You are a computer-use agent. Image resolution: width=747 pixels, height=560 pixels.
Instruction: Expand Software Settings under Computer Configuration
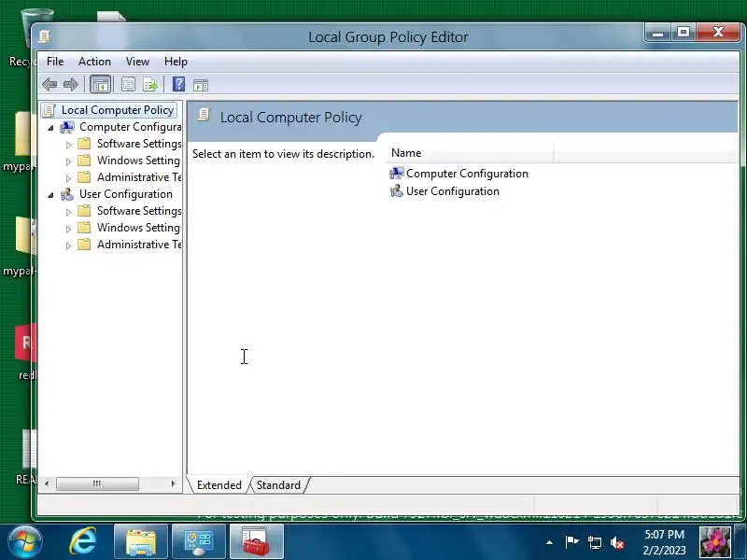68,145
